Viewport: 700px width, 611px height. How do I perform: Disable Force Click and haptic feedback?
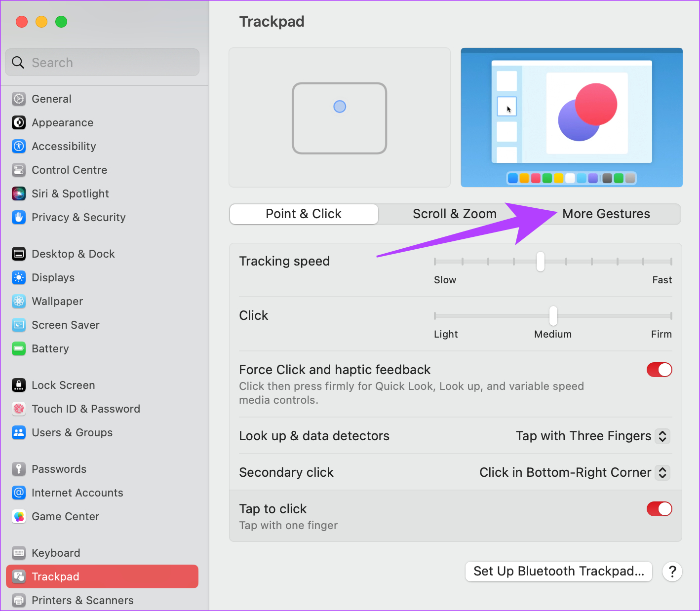(x=659, y=369)
